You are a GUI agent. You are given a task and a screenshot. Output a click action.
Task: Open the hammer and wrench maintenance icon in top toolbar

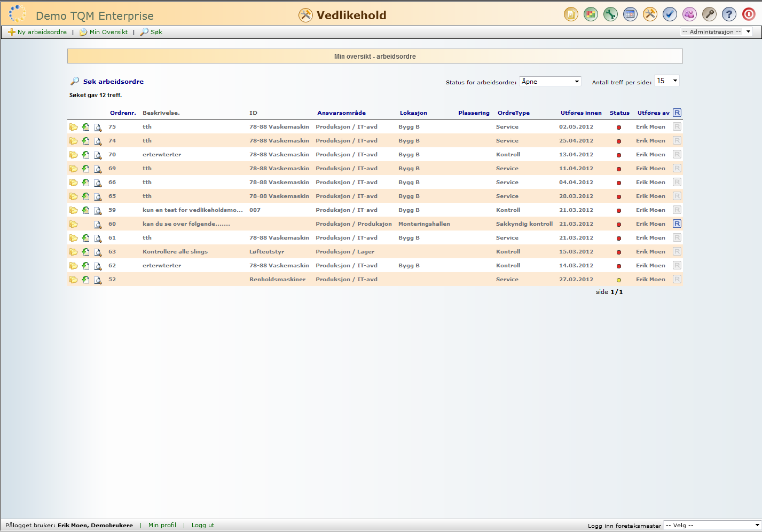pos(650,14)
